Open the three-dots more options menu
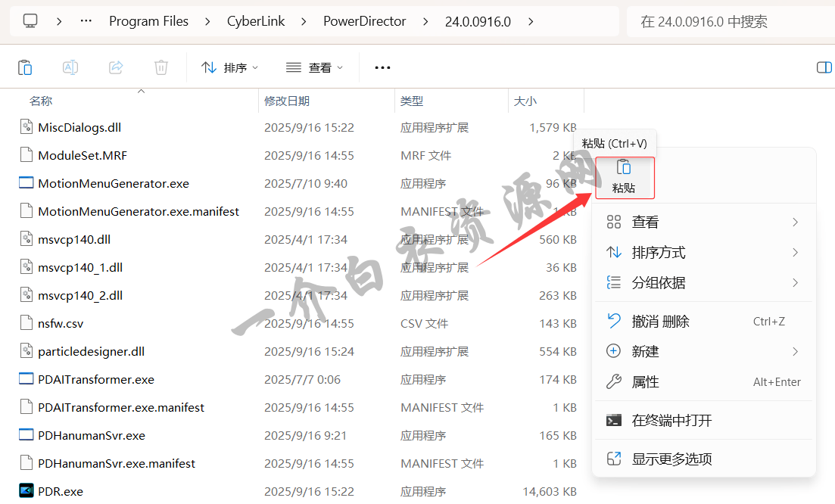Viewport: 835px width, 504px height. [382, 67]
